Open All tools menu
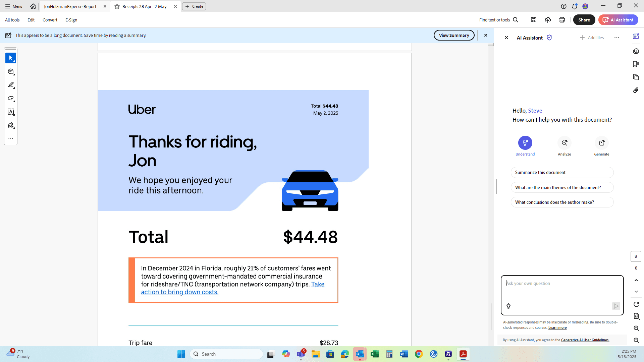 point(12,20)
